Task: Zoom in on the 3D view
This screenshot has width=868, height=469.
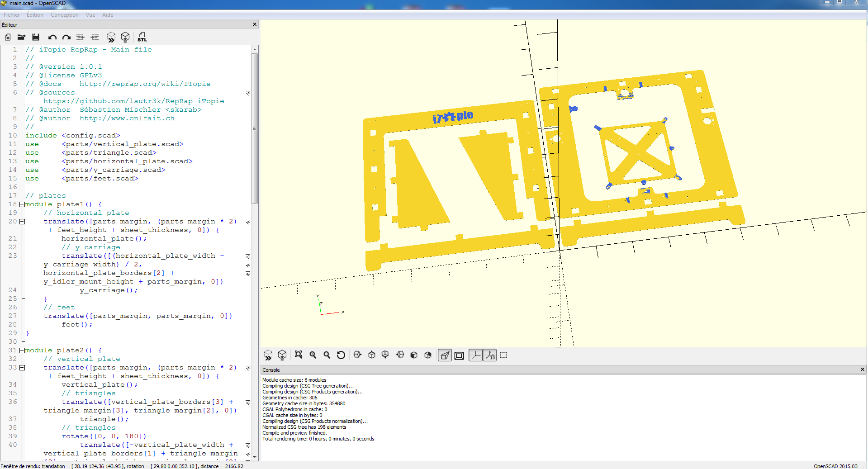Action: [313, 355]
